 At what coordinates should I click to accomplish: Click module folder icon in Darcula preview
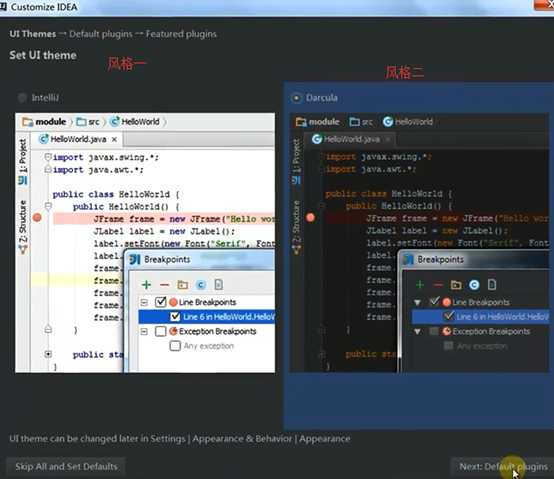(301, 122)
